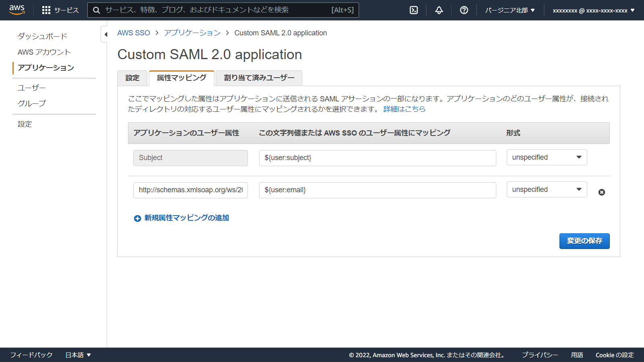Image resolution: width=644 pixels, height=362 pixels.
Task: Switch to the 割り当て済みユーザー tab
Action: (x=259, y=78)
